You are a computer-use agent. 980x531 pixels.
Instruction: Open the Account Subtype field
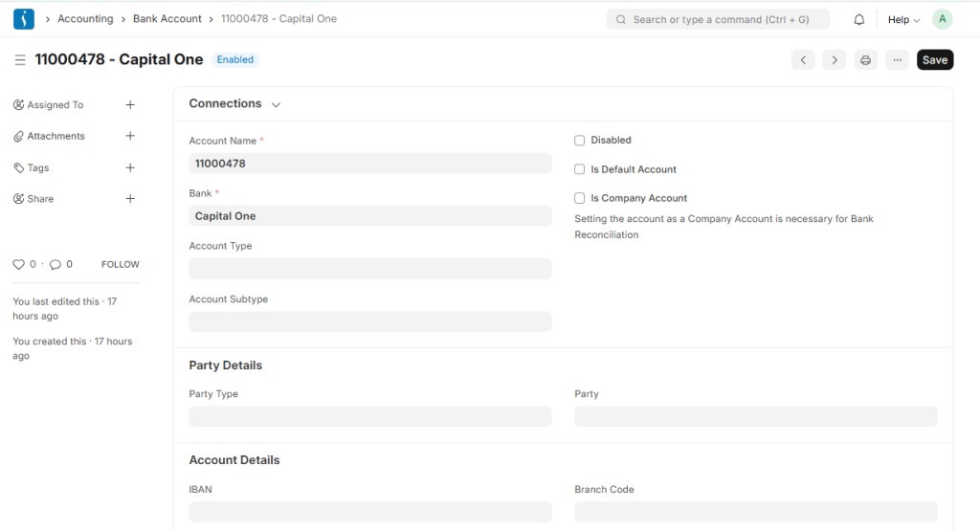point(370,321)
